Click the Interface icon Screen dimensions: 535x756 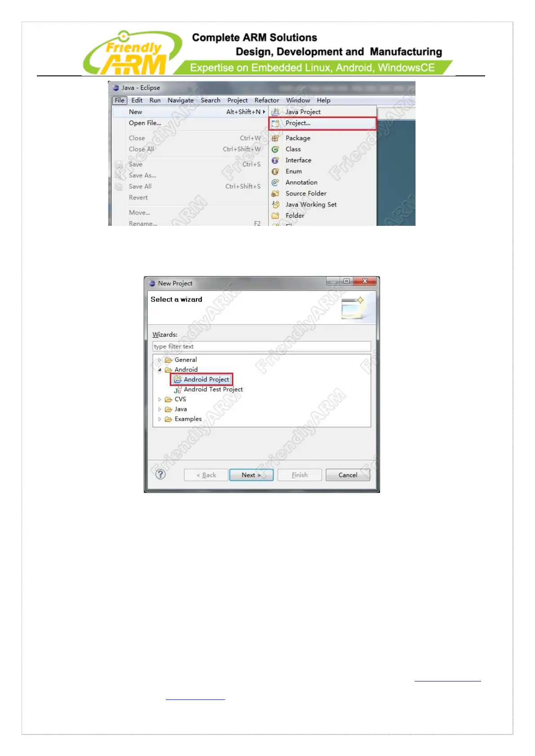(275, 160)
